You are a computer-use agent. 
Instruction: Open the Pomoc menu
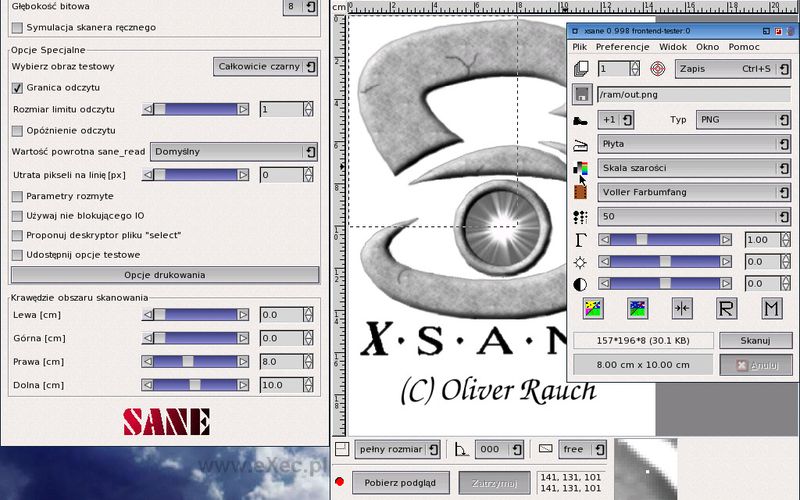[x=744, y=47]
